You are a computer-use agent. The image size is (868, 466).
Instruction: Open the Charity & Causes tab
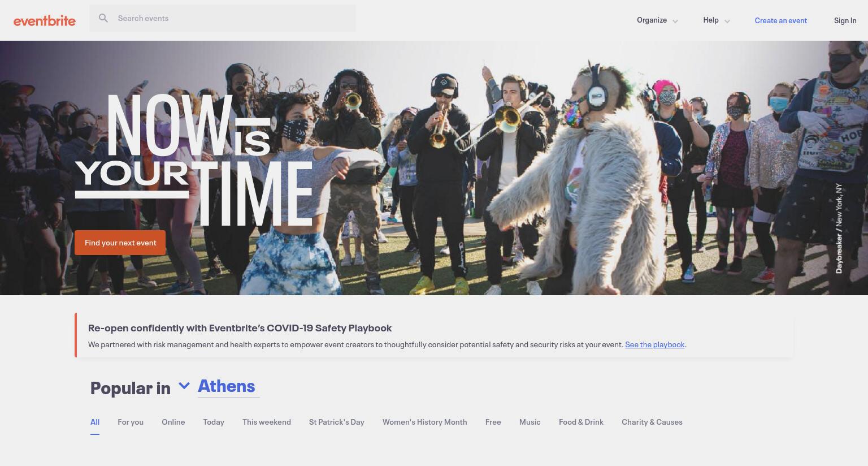[652, 422]
